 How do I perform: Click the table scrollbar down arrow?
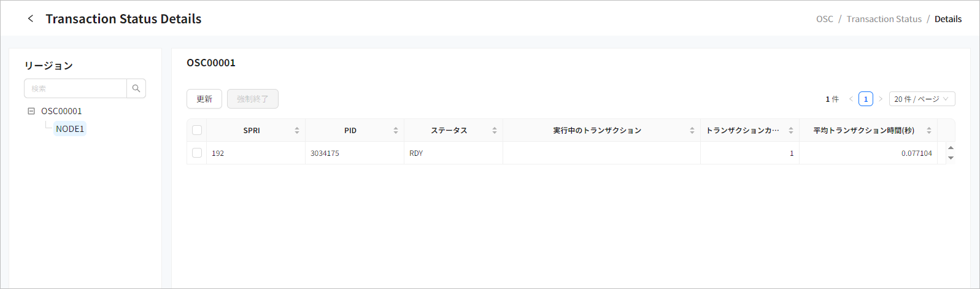(951, 158)
